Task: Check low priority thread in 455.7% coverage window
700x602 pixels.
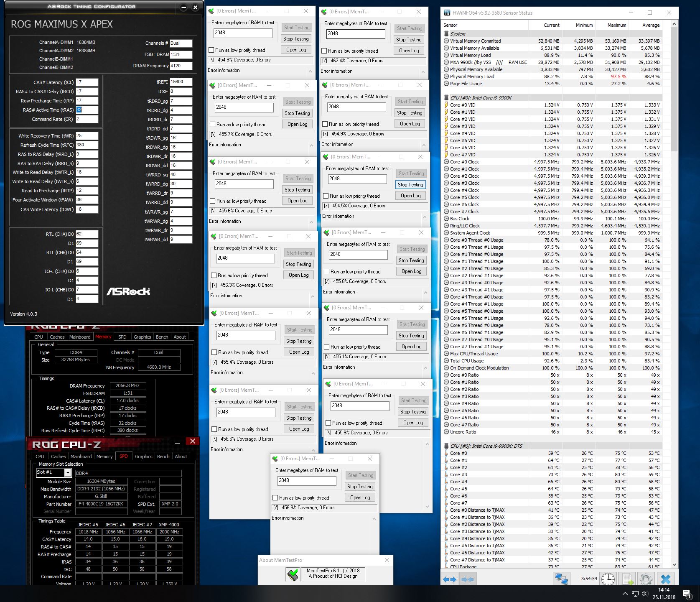Action: click(x=213, y=125)
